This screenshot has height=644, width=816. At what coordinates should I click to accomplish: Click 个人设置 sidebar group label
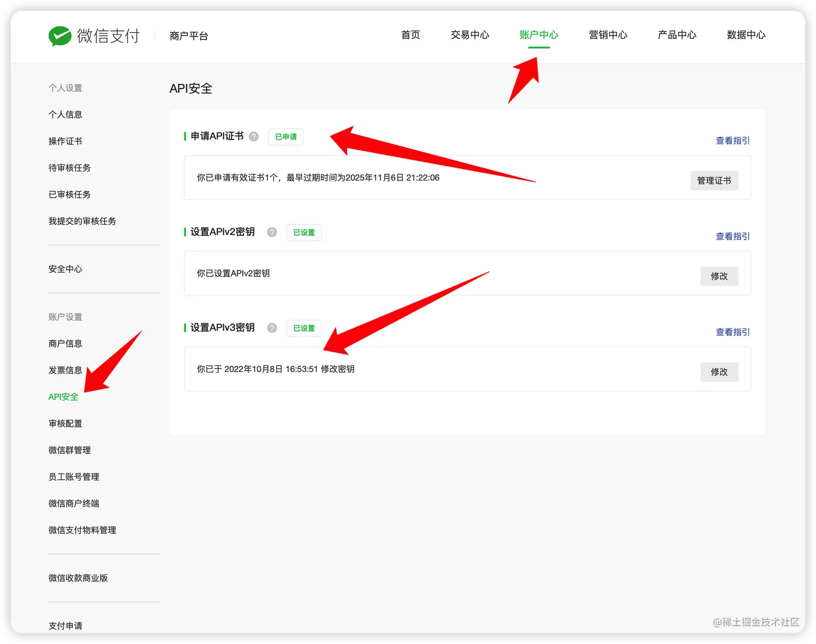(65, 88)
